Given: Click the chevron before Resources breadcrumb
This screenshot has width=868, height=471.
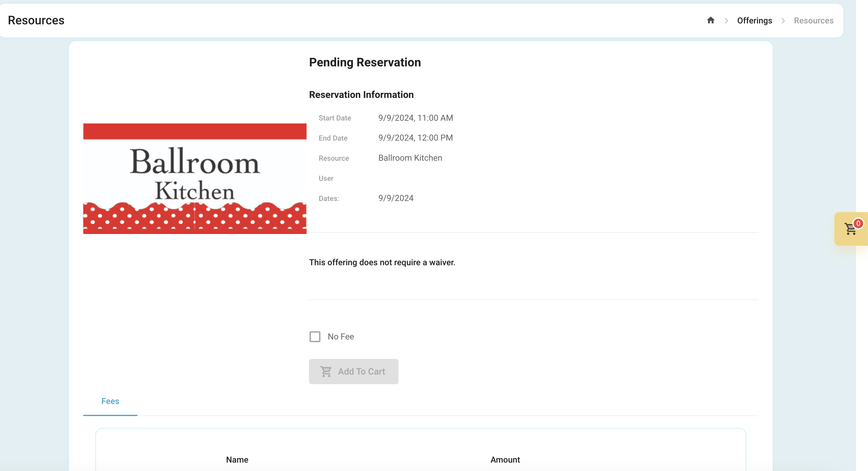Looking at the screenshot, I should (783, 20).
